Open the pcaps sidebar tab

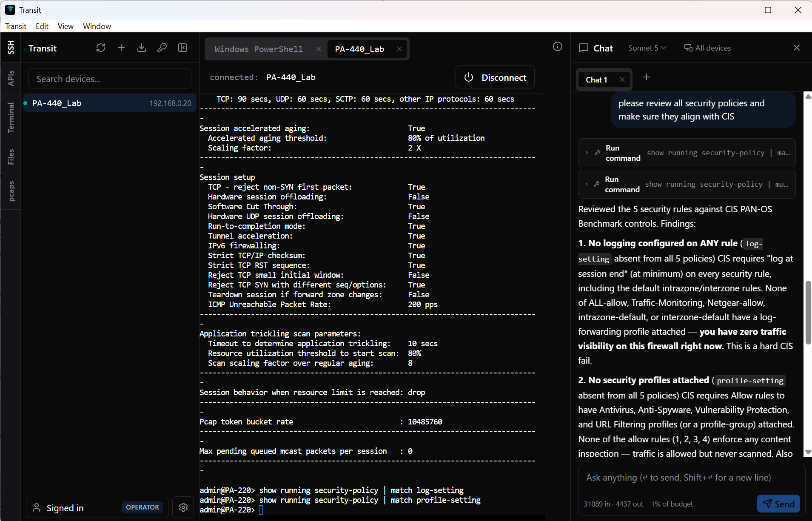click(x=11, y=191)
